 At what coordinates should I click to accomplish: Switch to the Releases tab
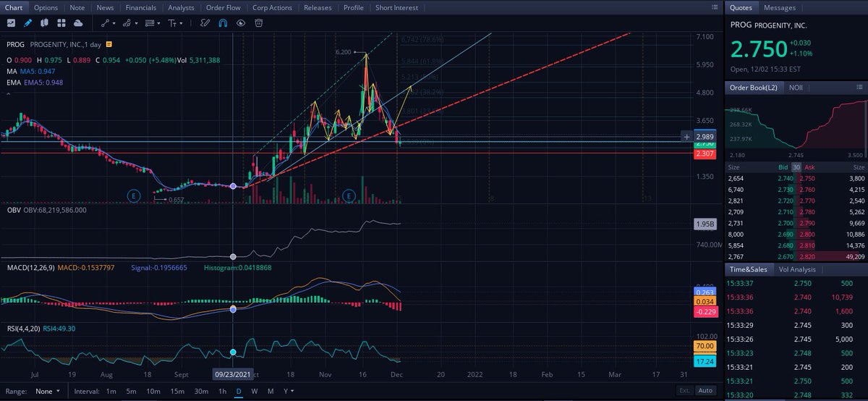pyautogui.click(x=318, y=7)
